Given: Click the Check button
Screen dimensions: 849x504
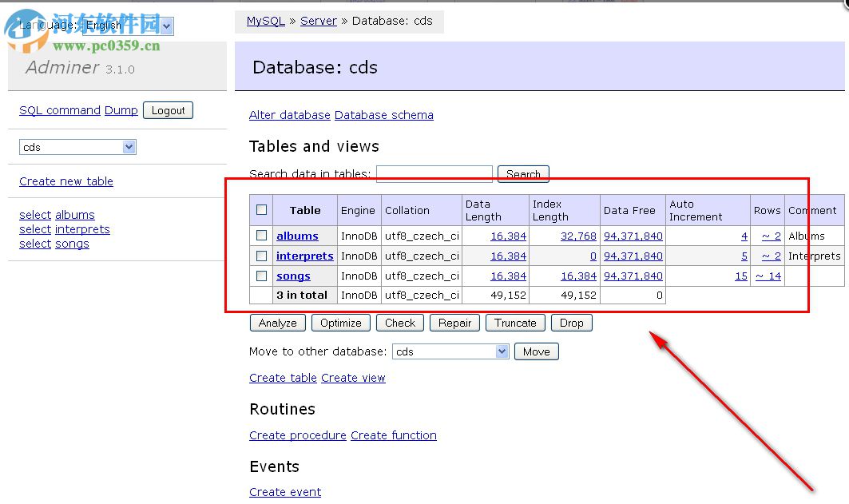Looking at the screenshot, I should click(399, 323).
